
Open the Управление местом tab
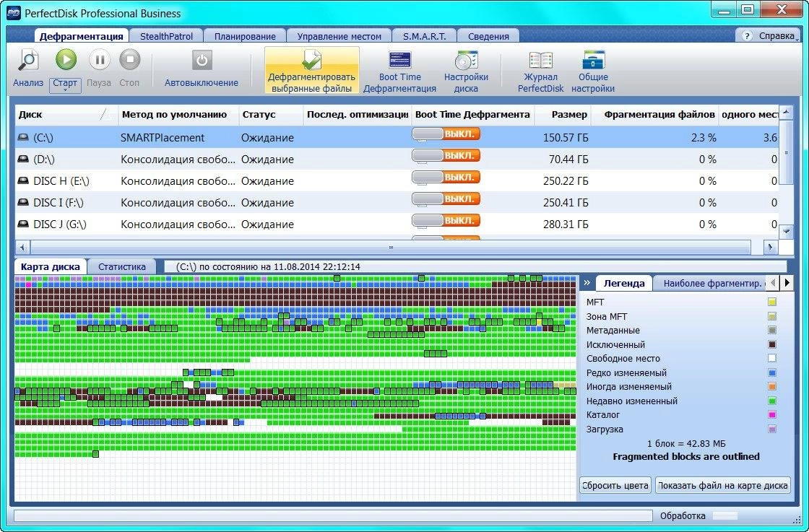coord(339,36)
